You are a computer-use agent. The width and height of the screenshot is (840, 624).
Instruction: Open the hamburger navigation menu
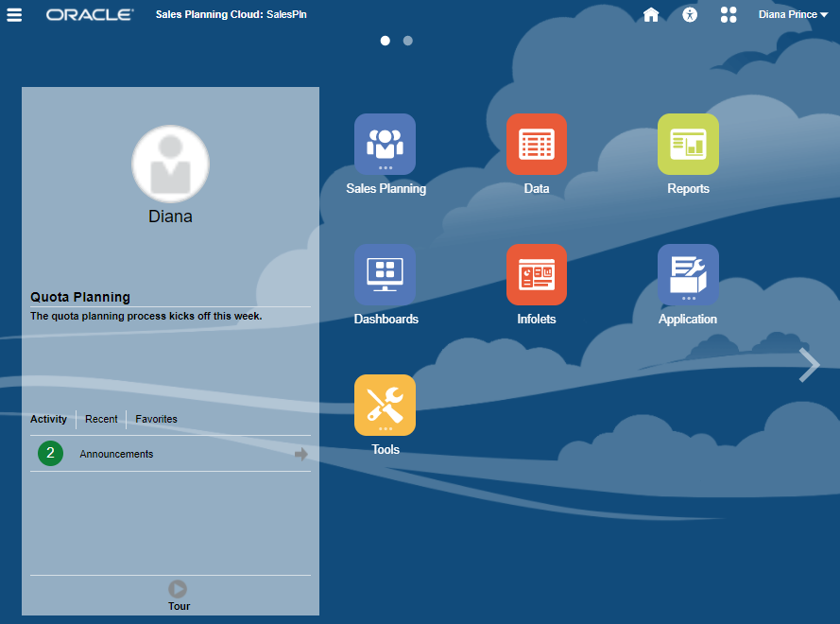click(x=14, y=15)
